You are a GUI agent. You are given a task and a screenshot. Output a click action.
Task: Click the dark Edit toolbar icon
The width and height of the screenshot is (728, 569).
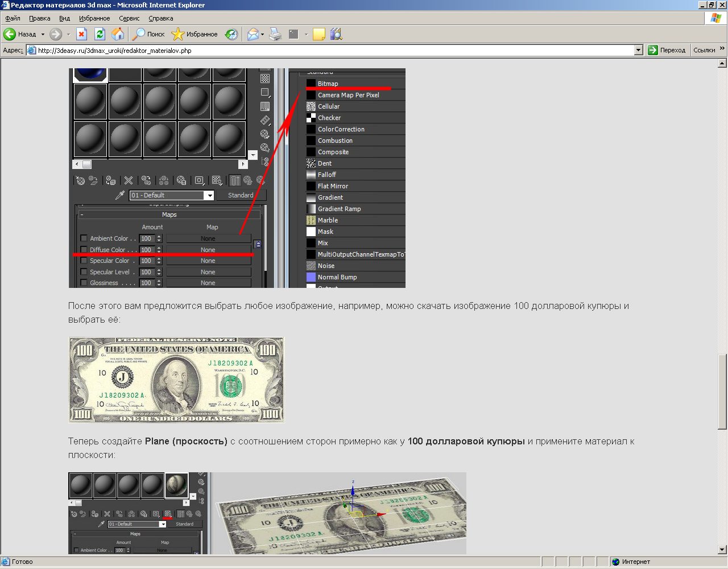point(293,34)
